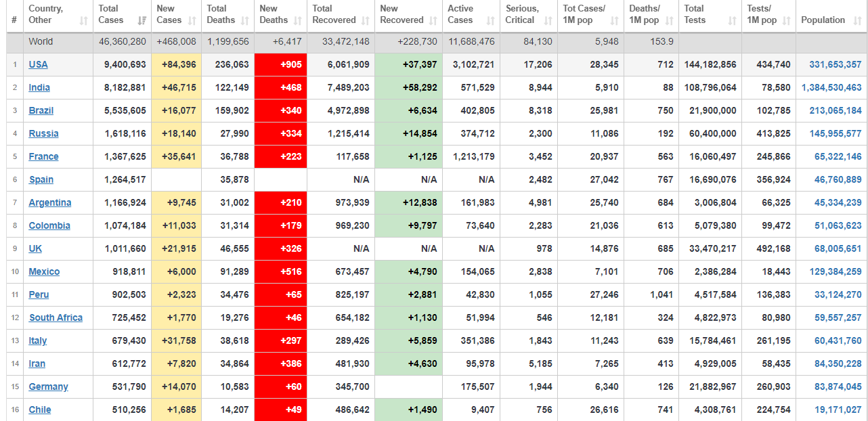Click Peru deaths per million 1,041
Screen dimensions: 868x421
(661, 294)
